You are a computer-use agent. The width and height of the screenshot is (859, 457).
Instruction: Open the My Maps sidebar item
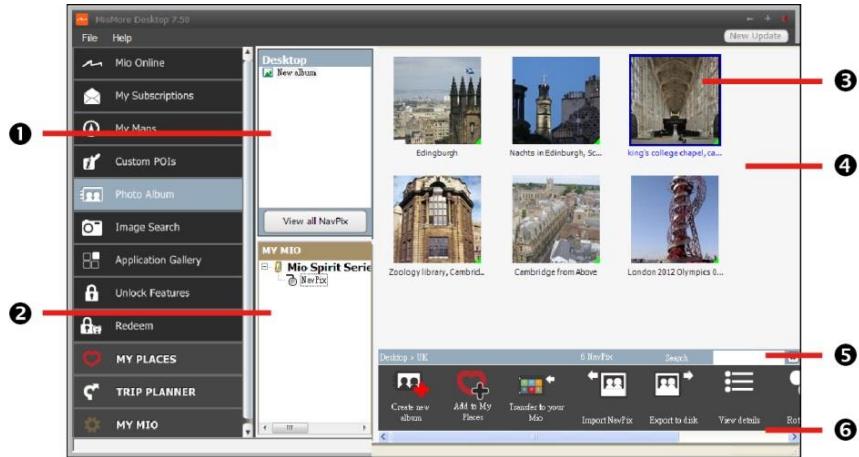pyautogui.click(x=158, y=129)
